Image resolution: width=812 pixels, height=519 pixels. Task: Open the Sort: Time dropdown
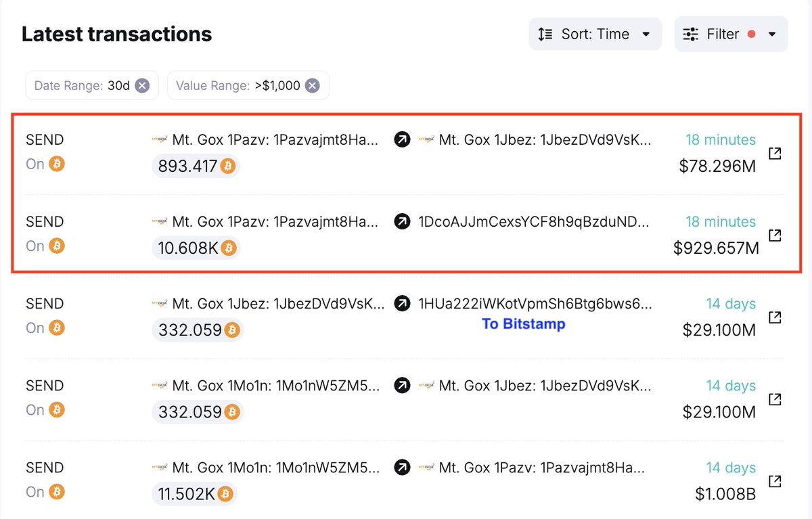tap(595, 34)
